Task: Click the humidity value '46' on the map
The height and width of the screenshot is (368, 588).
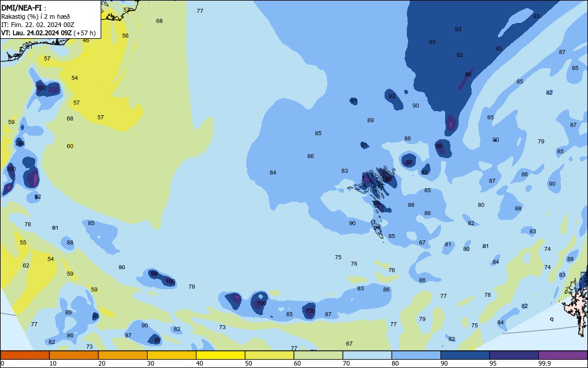Action: point(86,41)
